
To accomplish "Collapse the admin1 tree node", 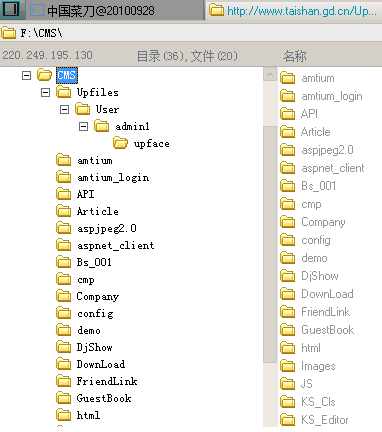I will tap(83, 126).
